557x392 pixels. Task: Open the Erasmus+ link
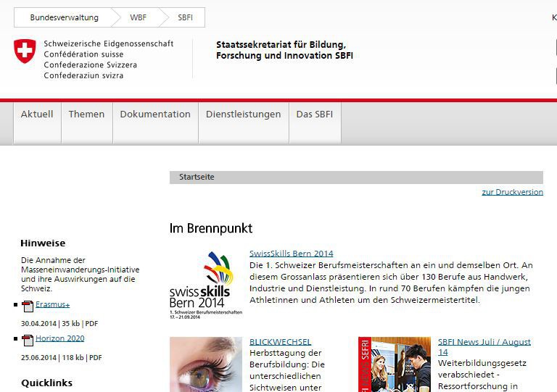coord(52,304)
